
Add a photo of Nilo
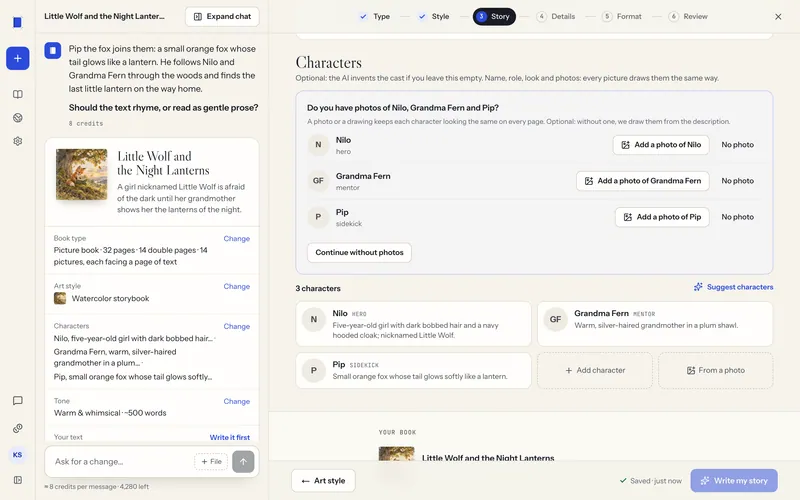tap(661, 145)
